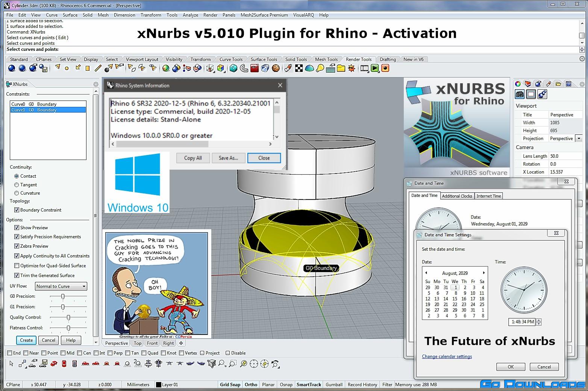This screenshot has height=391, width=588.
Task: Select the Tangent continuity radio button
Action: [x=16, y=184]
